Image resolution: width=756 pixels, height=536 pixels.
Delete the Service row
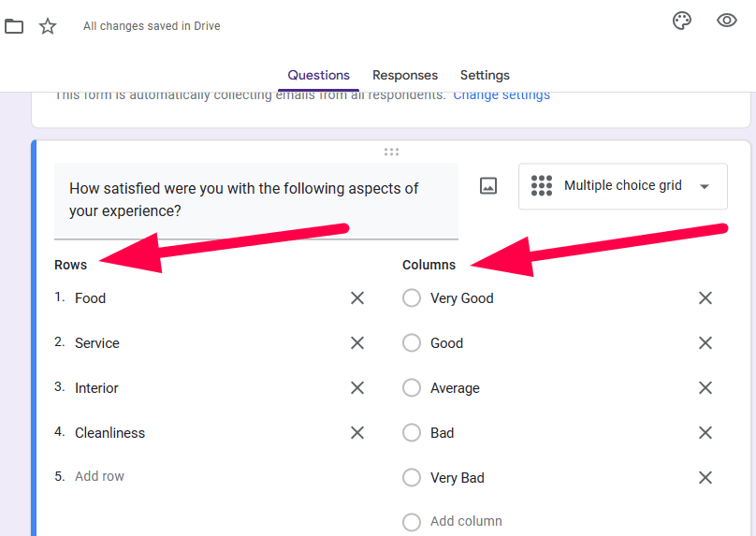tap(357, 343)
